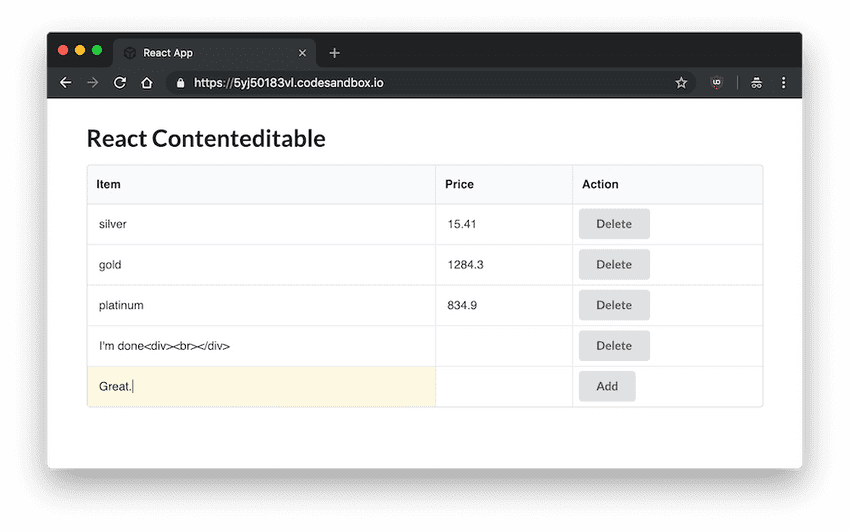850x531 pixels.
Task: Click the browser back arrow
Action: click(x=66, y=83)
